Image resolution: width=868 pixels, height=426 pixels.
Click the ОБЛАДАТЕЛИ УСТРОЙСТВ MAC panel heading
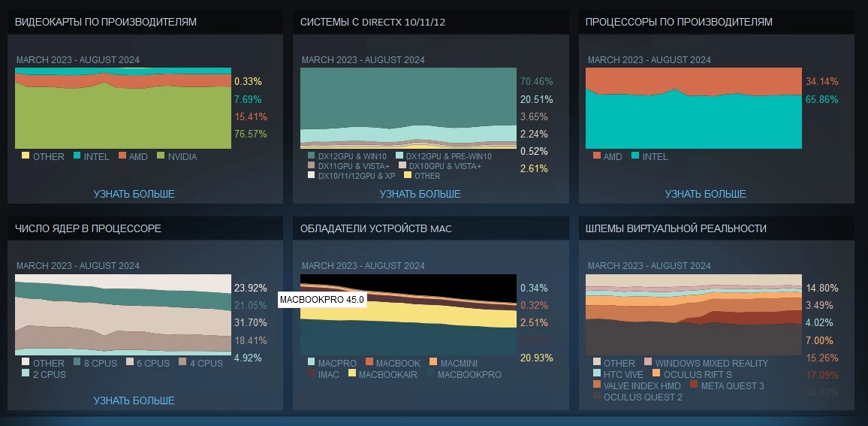[x=376, y=228]
